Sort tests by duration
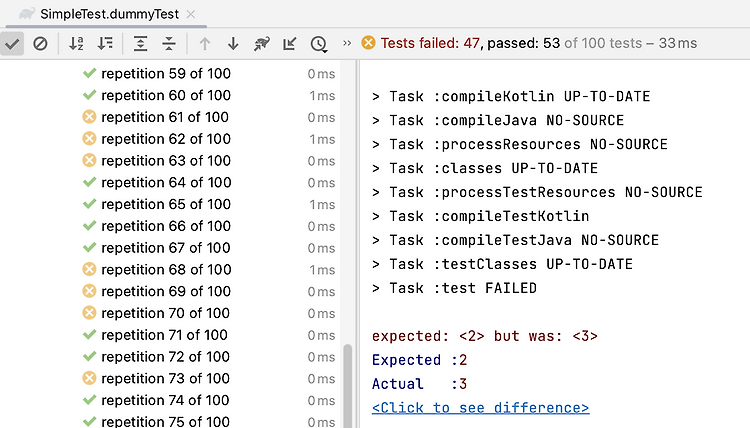Screen dimensions: 750x428 pyautogui.click(x=105, y=44)
